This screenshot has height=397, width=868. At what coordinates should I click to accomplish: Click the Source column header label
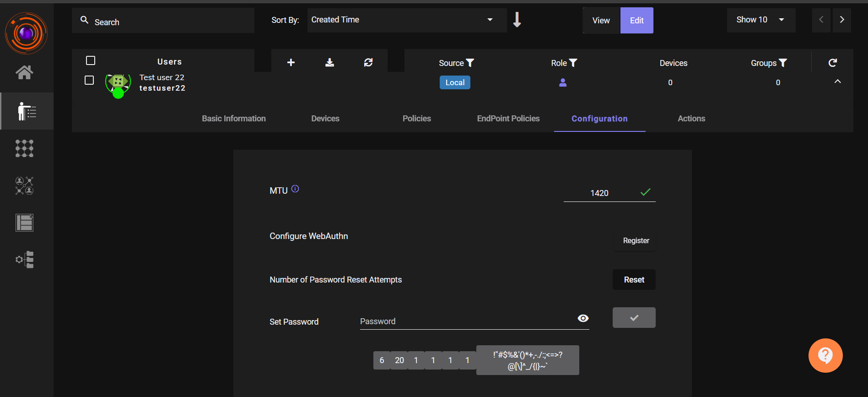click(451, 63)
